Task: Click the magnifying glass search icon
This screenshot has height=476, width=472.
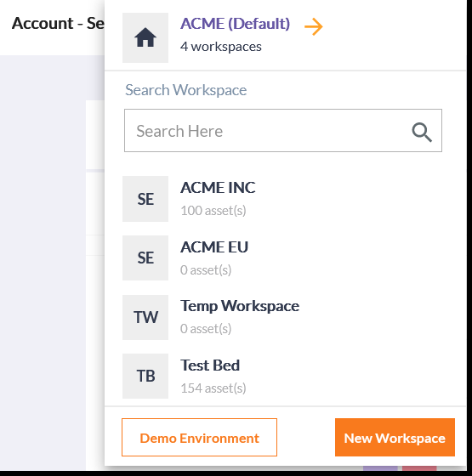Action: point(422,132)
